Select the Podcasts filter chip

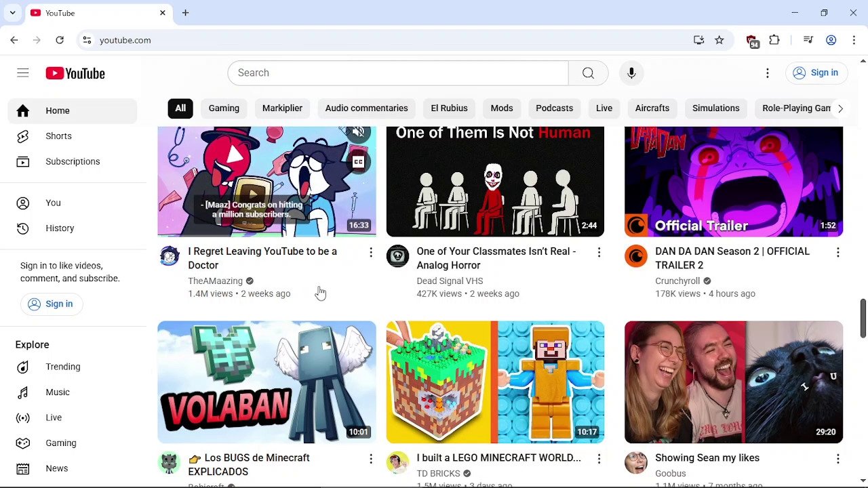coord(554,108)
